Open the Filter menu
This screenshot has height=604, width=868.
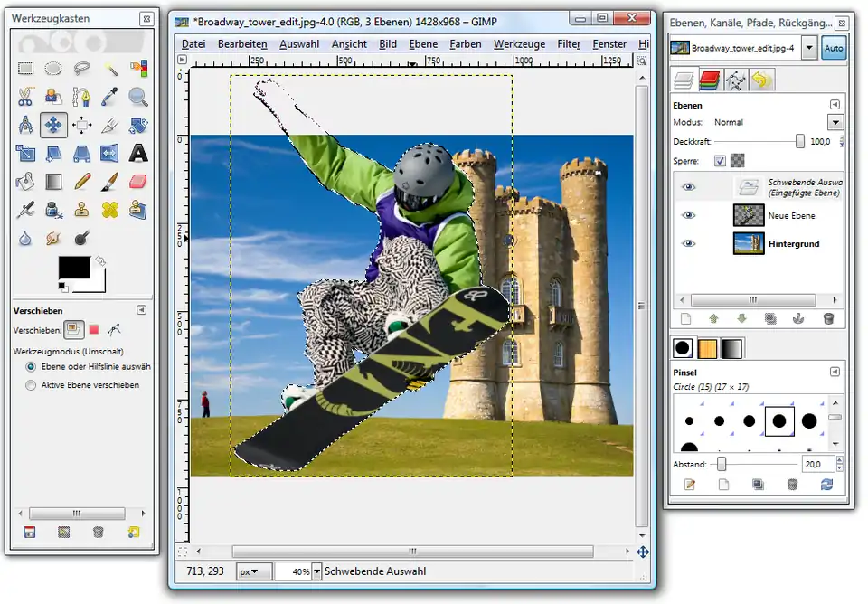569,43
